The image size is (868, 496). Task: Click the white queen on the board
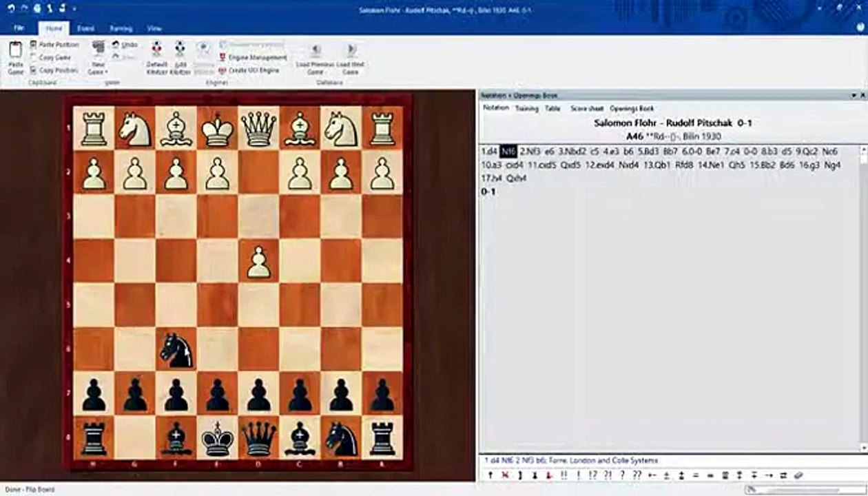[258, 129]
